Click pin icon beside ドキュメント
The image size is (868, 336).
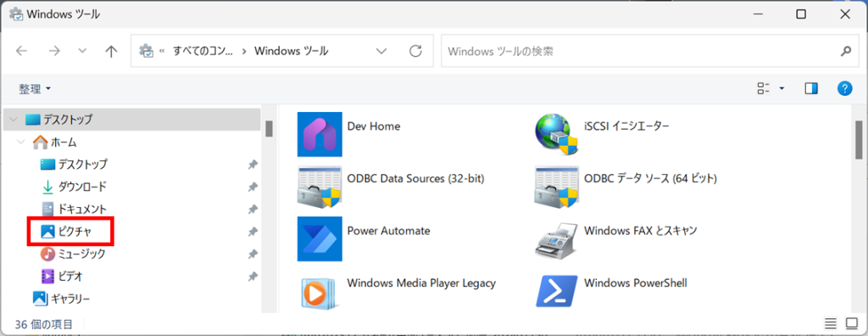253,209
